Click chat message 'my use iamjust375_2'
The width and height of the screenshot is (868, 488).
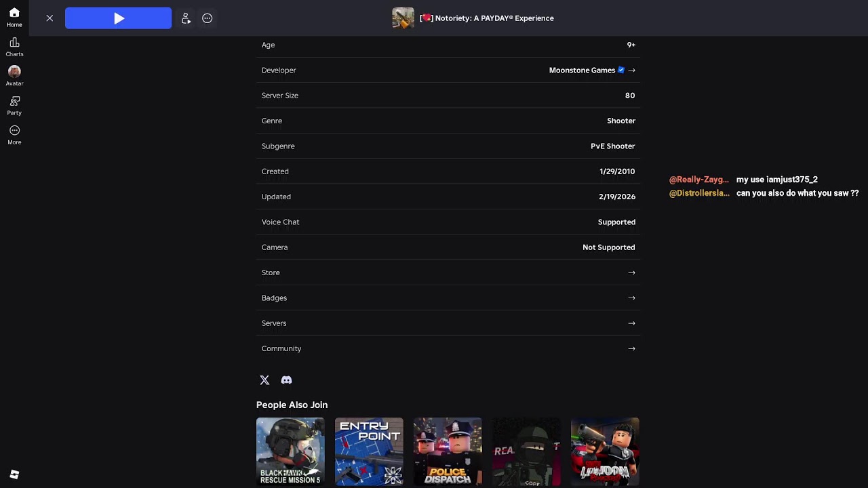tap(777, 180)
